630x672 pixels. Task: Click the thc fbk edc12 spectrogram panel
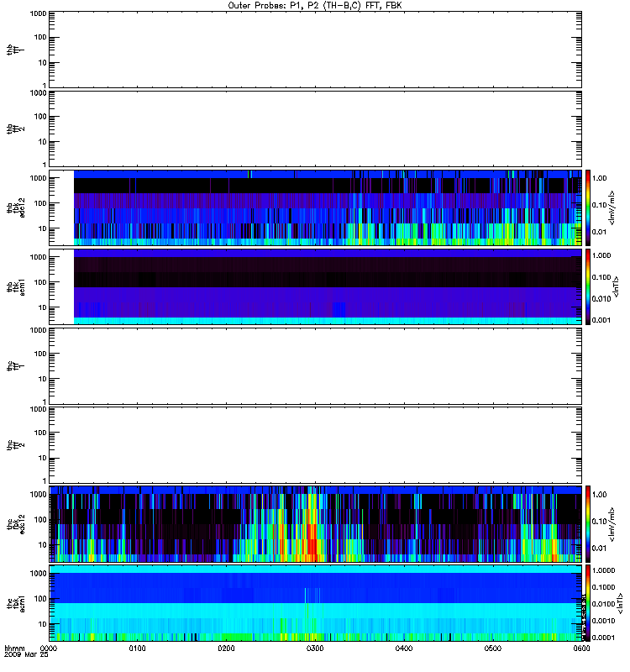(316, 524)
